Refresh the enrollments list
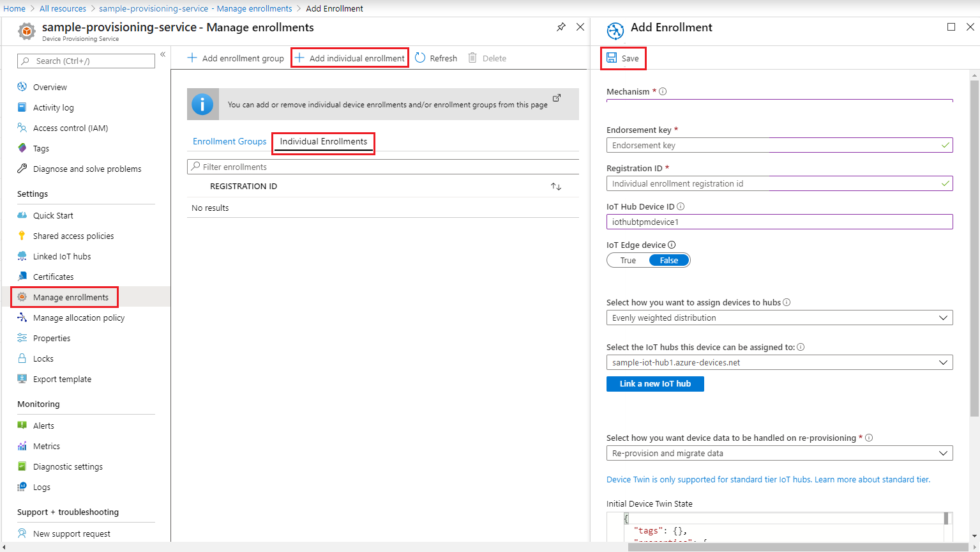980x552 pixels. coord(436,57)
